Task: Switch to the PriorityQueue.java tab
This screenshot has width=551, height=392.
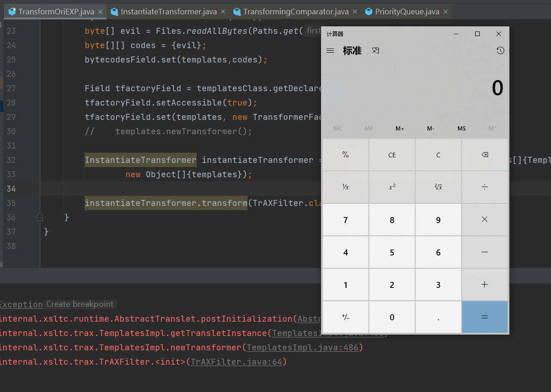Action: pyautogui.click(x=406, y=12)
